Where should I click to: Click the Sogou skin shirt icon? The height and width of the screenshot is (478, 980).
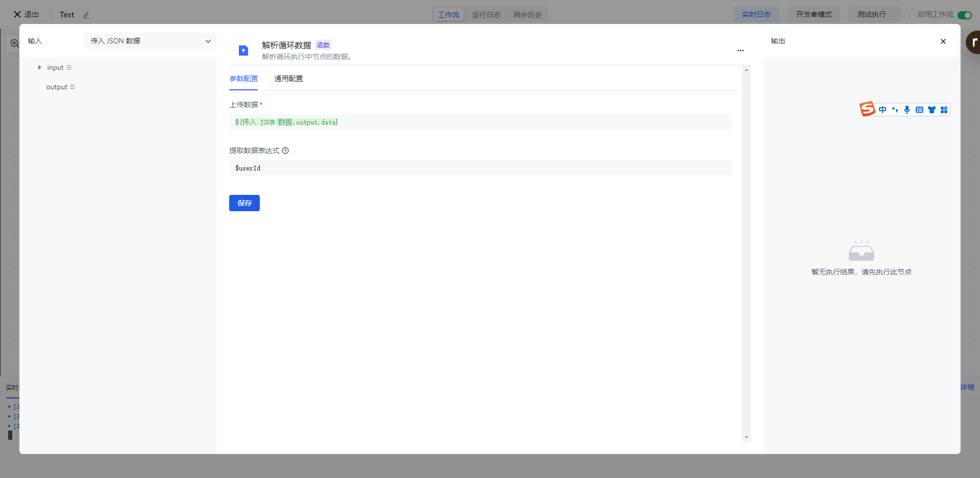pyautogui.click(x=932, y=110)
